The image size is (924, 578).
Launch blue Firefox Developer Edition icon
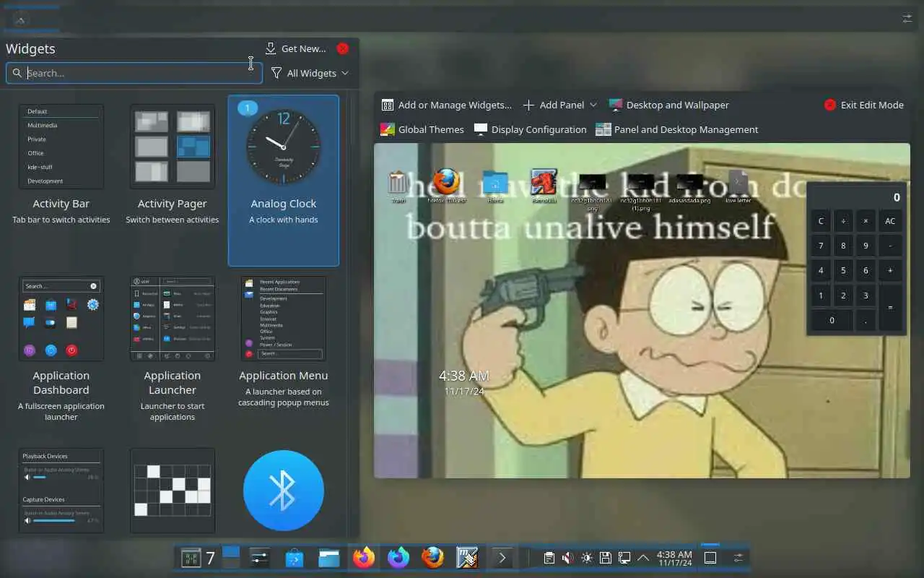click(x=398, y=558)
